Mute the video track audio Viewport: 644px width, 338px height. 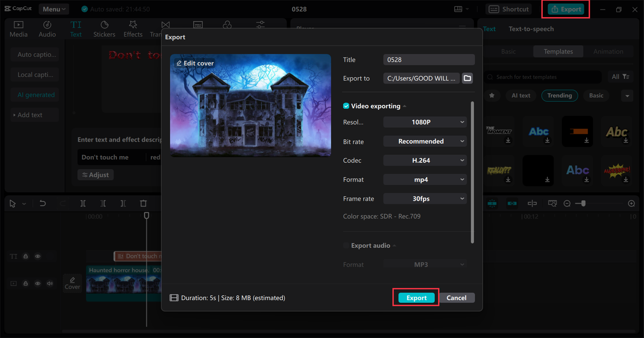(50, 284)
